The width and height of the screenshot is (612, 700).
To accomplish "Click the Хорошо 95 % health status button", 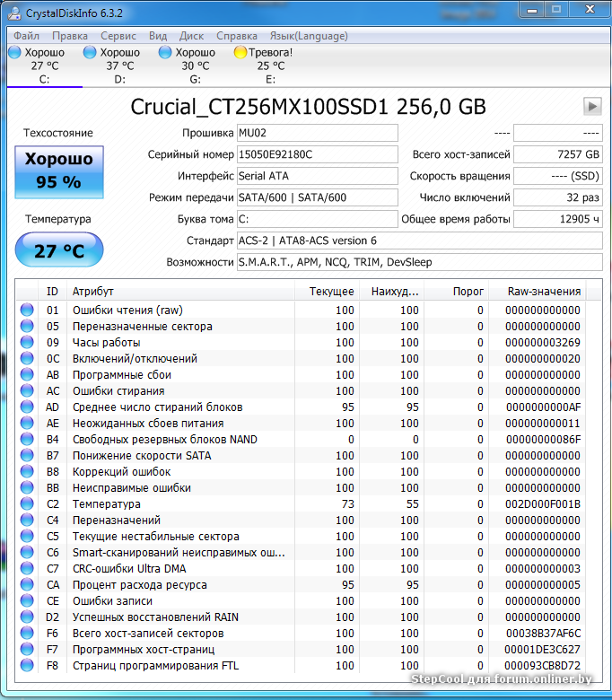I will coord(59,172).
